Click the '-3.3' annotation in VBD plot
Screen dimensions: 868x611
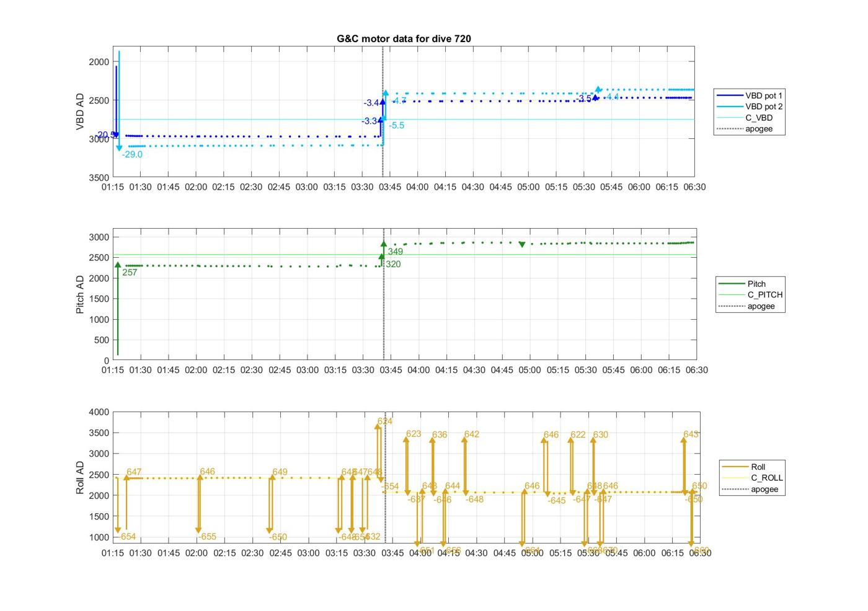(370, 121)
